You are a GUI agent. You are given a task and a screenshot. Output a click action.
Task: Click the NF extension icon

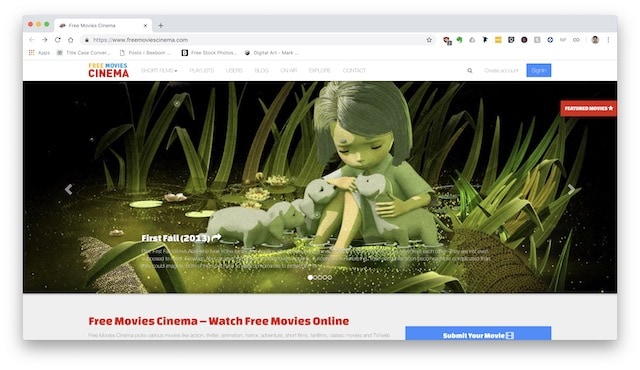(563, 40)
